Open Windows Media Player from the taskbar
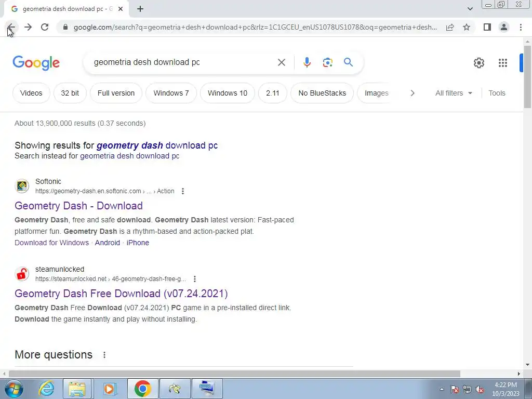Screen dimensions: 532x399 point(110,389)
